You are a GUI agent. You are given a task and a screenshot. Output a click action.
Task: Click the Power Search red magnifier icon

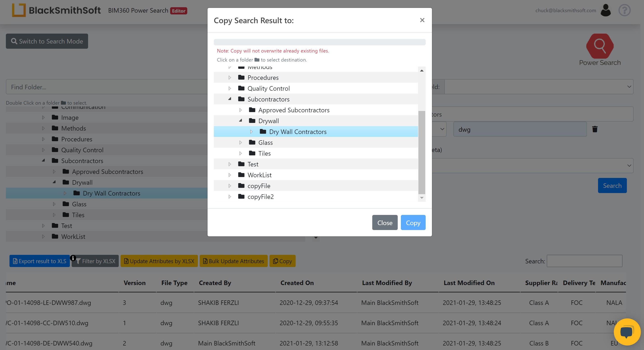pyautogui.click(x=600, y=46)
